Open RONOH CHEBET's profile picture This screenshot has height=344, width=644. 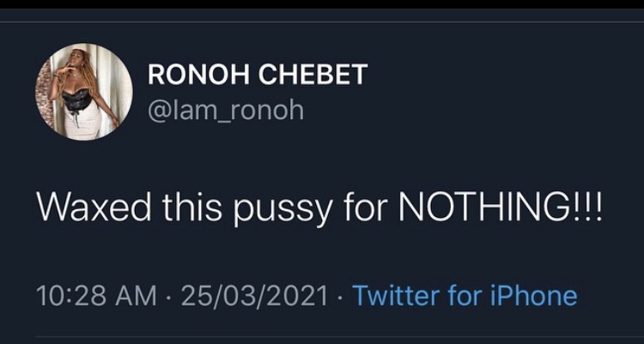(x=84, y=92)
